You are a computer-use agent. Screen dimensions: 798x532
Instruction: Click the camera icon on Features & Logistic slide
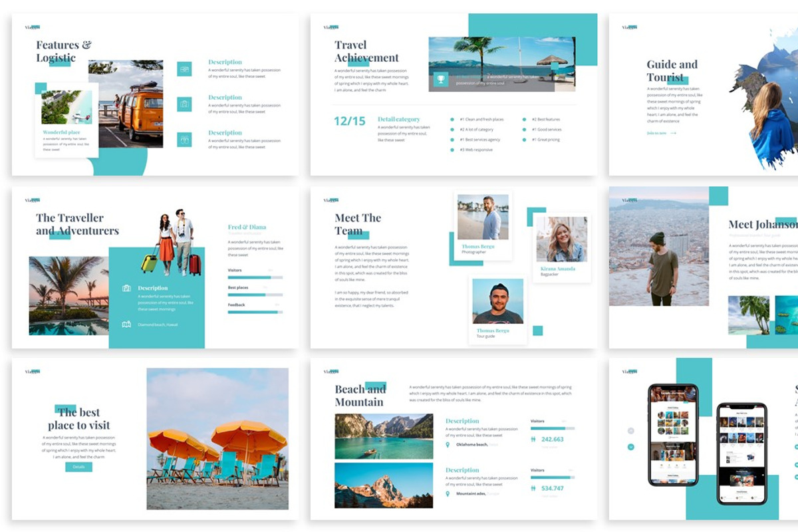184,104
